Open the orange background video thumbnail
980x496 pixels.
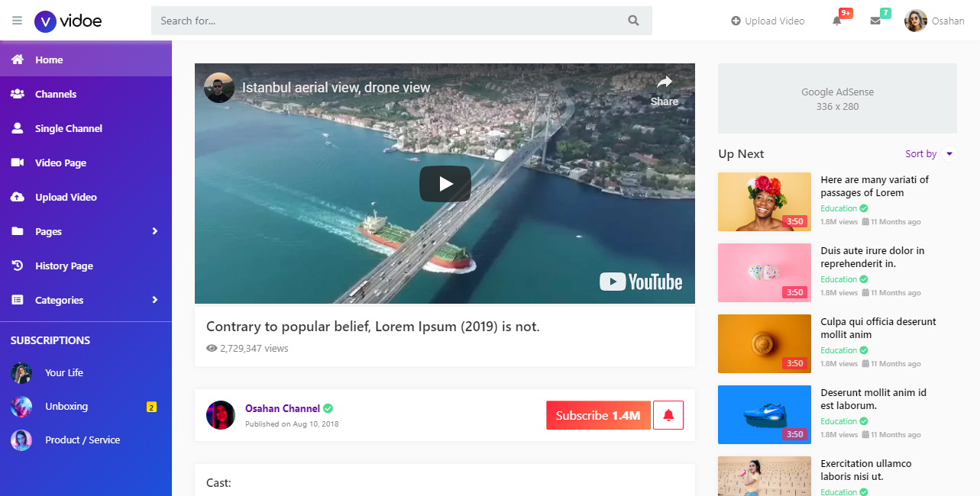[x=765, y=343]
